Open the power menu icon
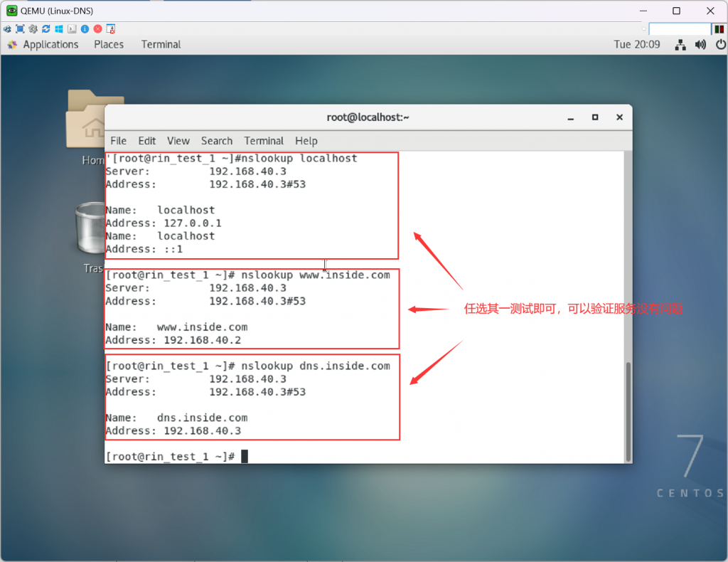 click(x=719, y=45)
